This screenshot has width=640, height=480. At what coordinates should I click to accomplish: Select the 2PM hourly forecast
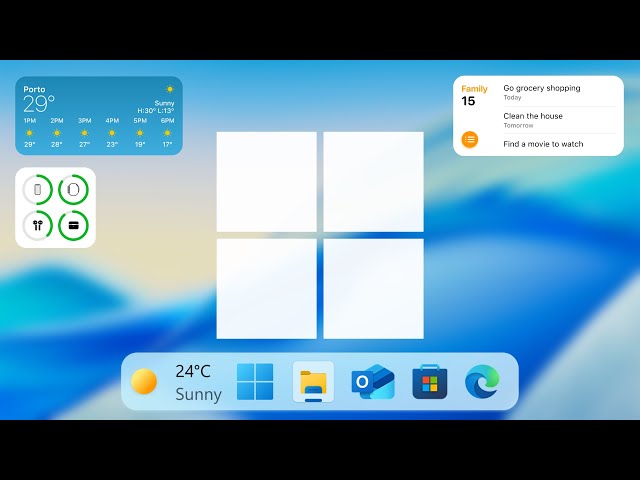(x=57, y=133)
